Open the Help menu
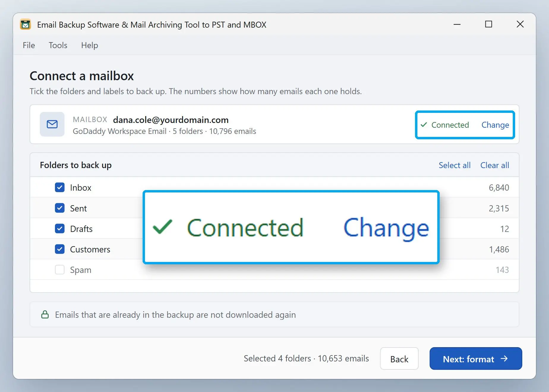549x392 pixels. (x=89, y=45)
